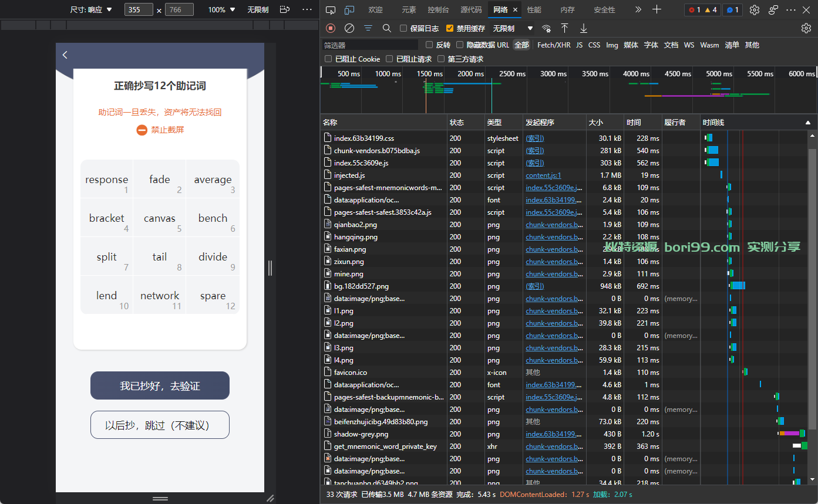Screen dimensions: 818x504
Task: Open DevTools settings gear
Action: (755, 9)
